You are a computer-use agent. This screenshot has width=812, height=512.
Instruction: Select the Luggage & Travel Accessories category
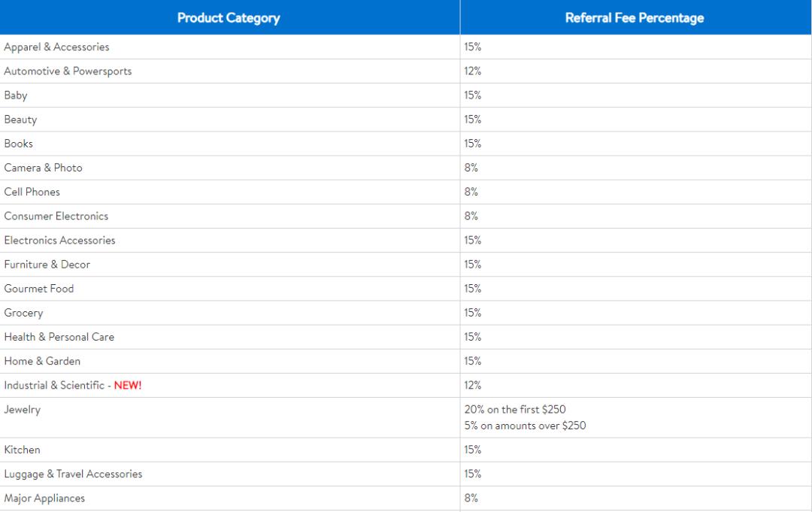[73, 474]
